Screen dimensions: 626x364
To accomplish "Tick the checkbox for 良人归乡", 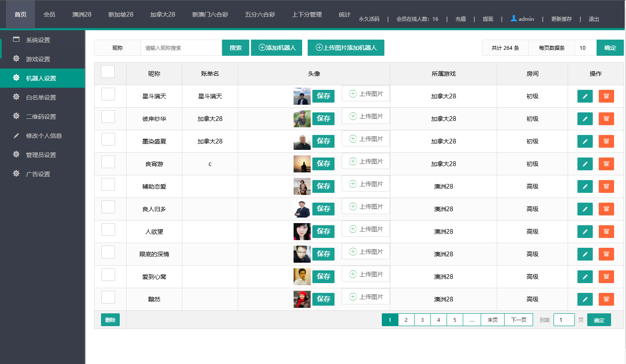I will [x=108, y=207].
